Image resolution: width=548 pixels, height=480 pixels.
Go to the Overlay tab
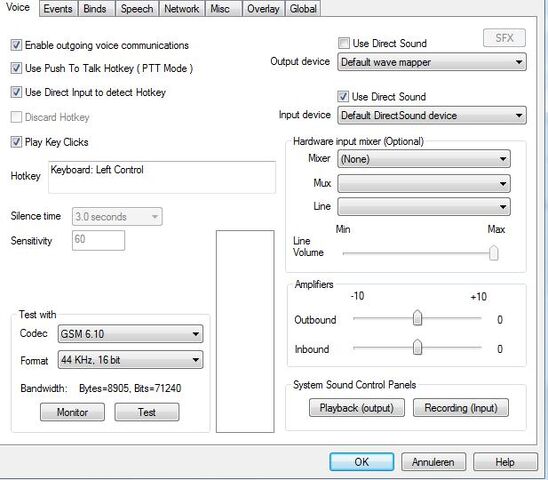click(263, 8)
